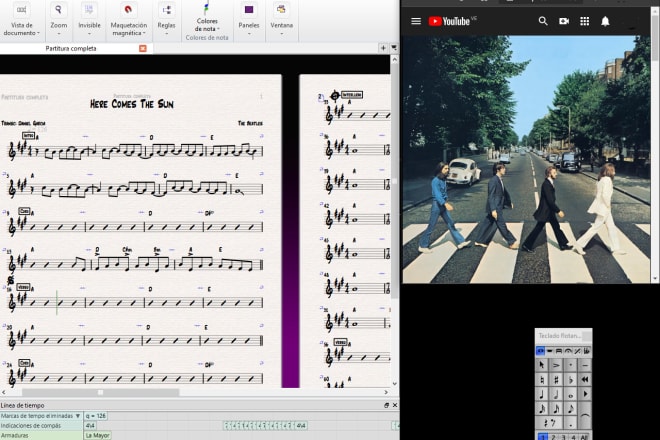
Task: Switch to the accidentals keypad layout tab
Action: (586, 351)
